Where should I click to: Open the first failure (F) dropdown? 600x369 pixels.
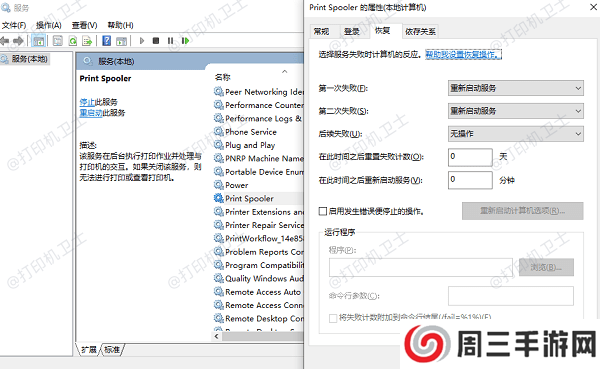515,88
